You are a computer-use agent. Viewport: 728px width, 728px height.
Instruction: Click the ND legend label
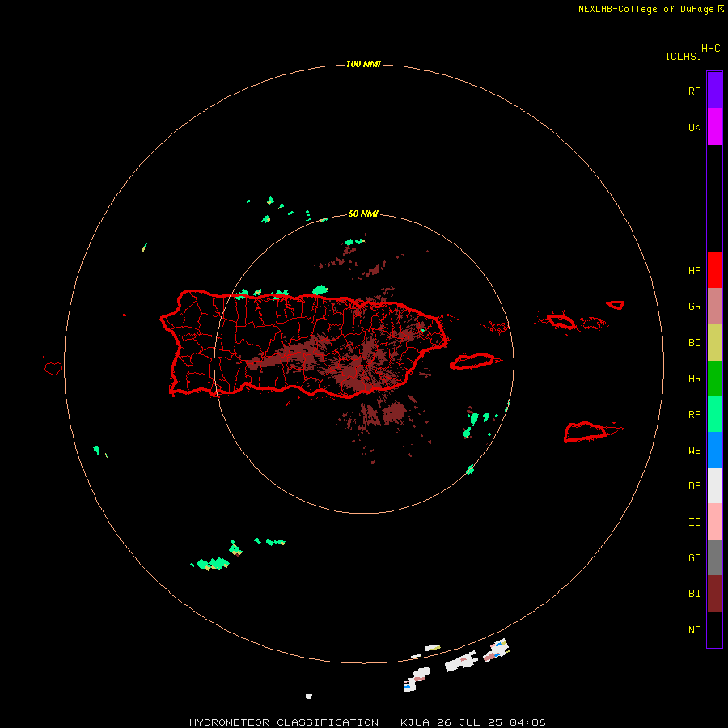tap(694, 630)
